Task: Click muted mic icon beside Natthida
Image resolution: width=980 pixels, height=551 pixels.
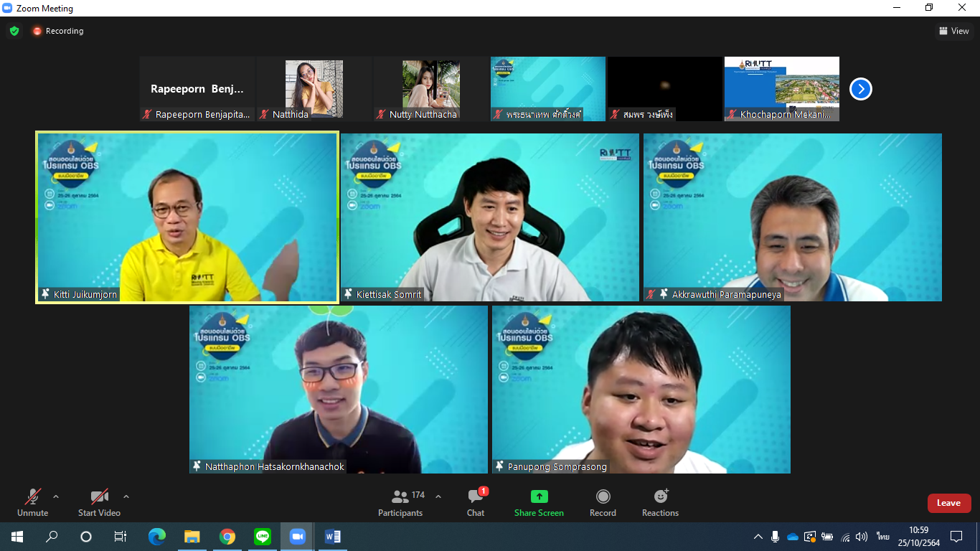Action: [265, 114]
